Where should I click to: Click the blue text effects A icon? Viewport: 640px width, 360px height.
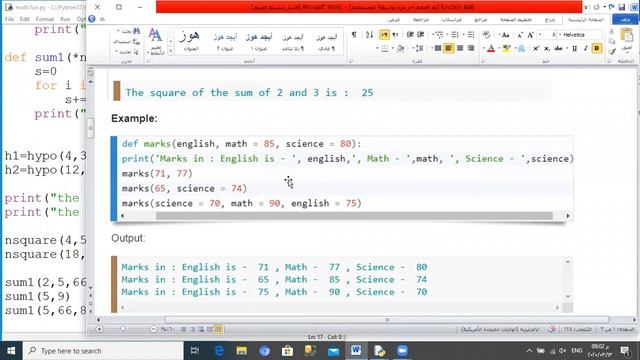(x=522, y=48)
